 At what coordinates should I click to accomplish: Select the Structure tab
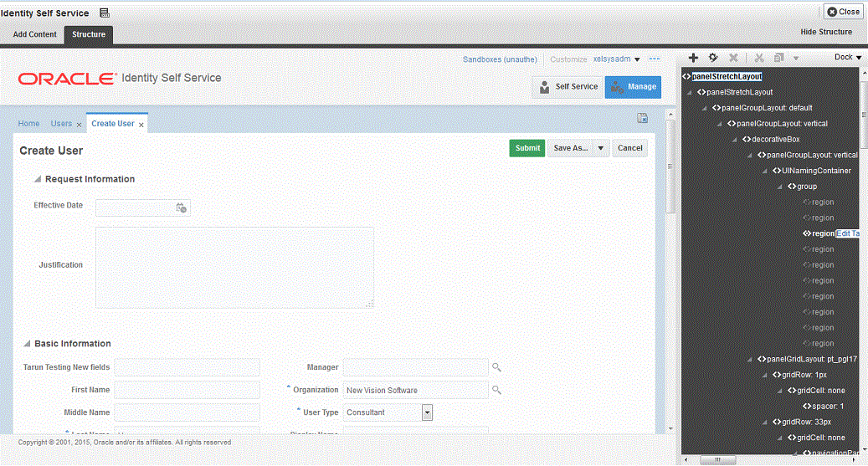coord(89,34)
